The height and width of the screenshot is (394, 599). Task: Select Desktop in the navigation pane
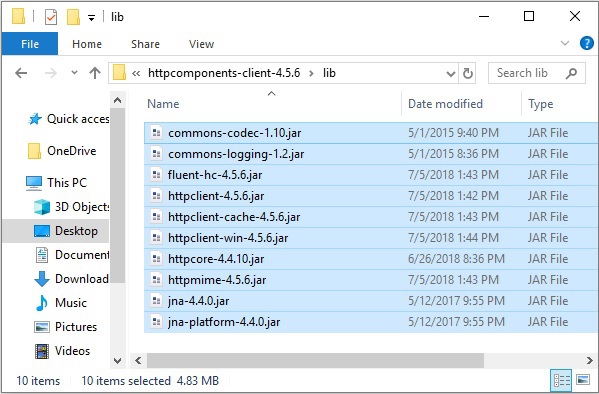[x=56, y=231]
